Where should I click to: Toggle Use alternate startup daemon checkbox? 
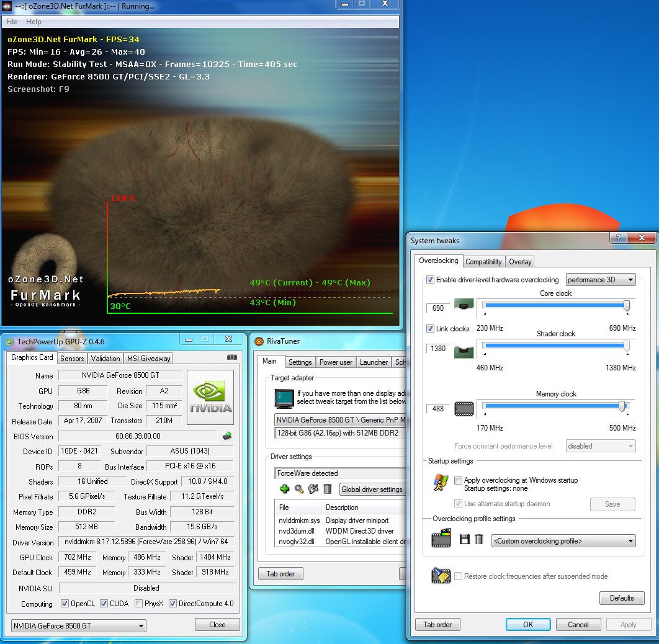click(x=458, y=503)
